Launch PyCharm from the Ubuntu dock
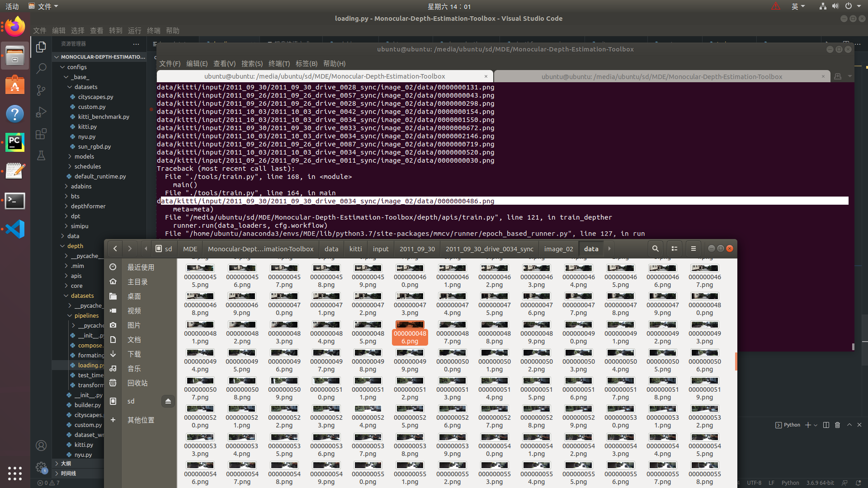The image size is (868, 488). point(15,142)
